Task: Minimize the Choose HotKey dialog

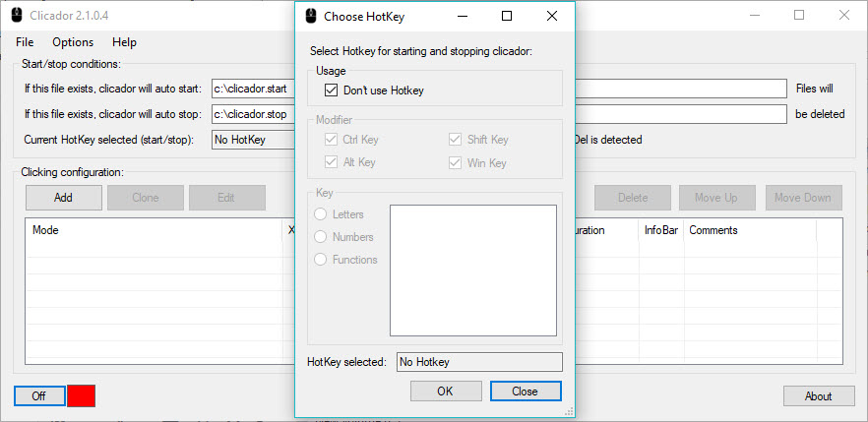Action: pyautogui.click(x=464, y=16)
